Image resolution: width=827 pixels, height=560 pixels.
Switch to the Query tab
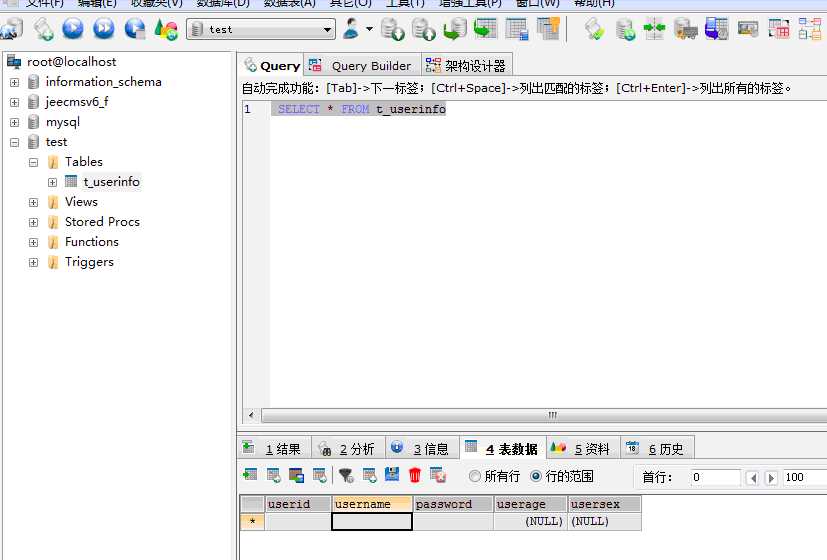pos(271,65)
